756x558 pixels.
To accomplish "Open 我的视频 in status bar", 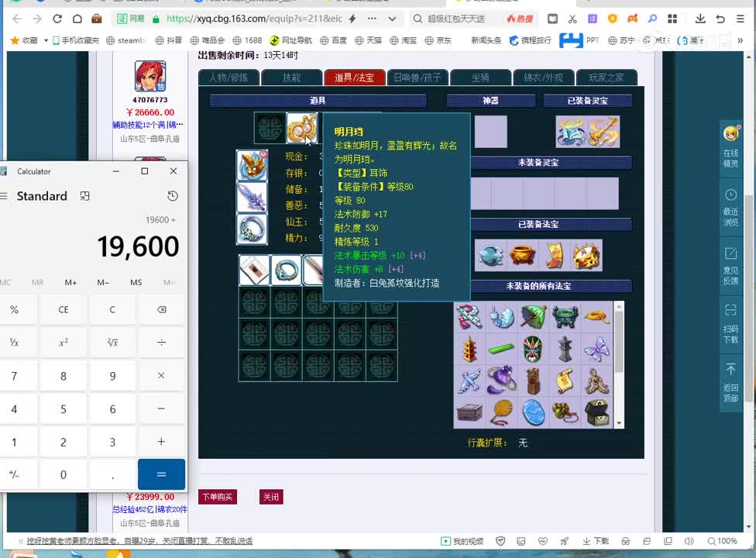I will tap(462, 541).
